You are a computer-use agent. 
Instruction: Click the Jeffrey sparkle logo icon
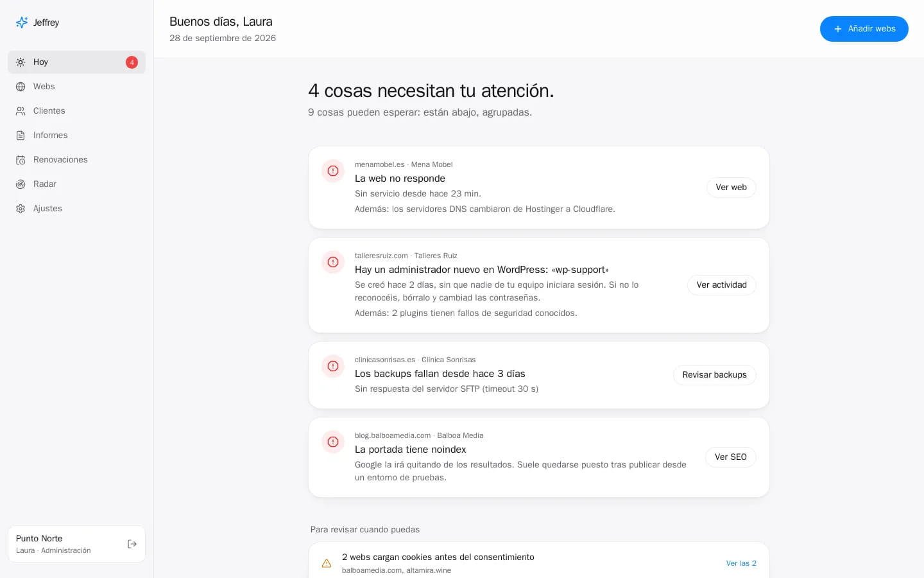tap(22, 22)
